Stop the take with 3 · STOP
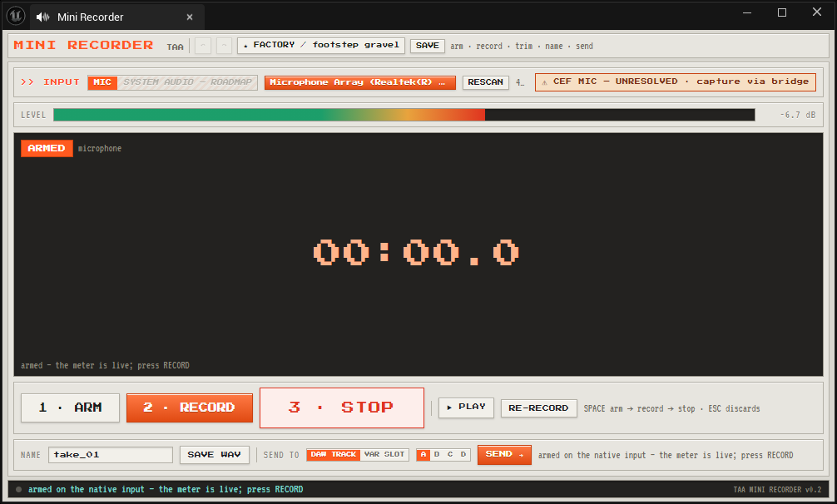Image resolution: width=837 pixels, height=504 pixels. (x=342, y=408)
